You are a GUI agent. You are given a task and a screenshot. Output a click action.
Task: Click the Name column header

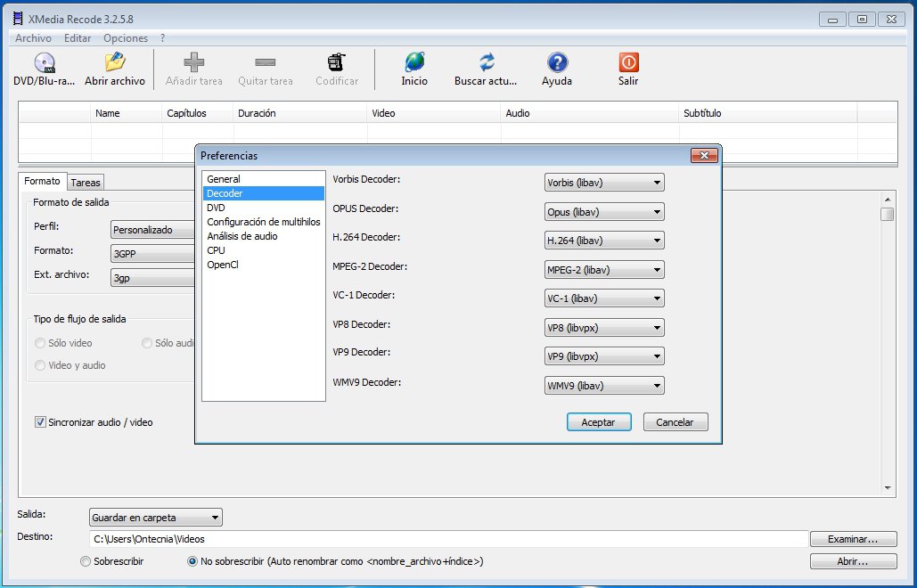click(x=127, y=113)
